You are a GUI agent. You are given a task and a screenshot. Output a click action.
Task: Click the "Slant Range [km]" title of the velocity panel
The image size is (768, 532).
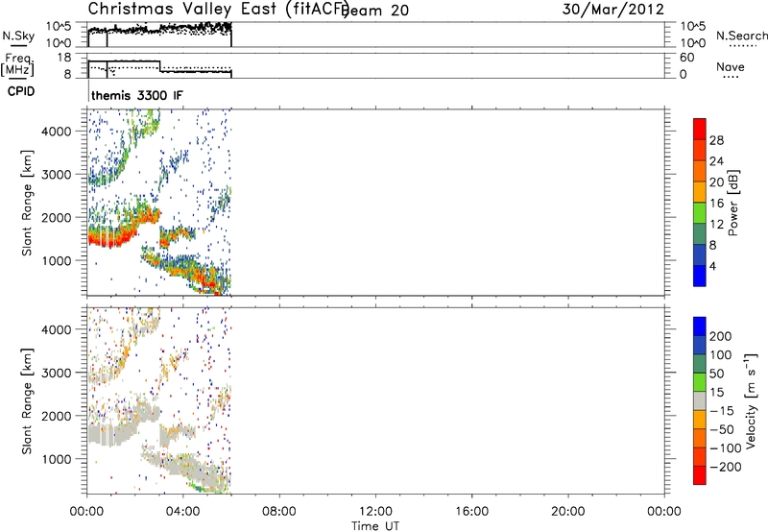(x=27, y=401)
